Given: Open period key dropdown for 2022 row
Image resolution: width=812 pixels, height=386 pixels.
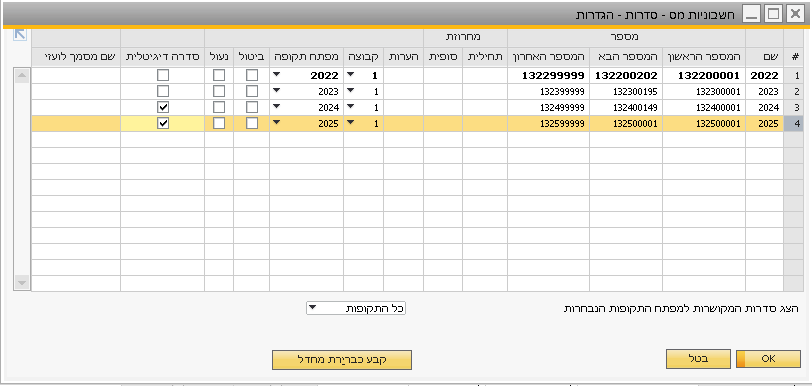Looking at the screenshot, I should click(x=277, y=75).
